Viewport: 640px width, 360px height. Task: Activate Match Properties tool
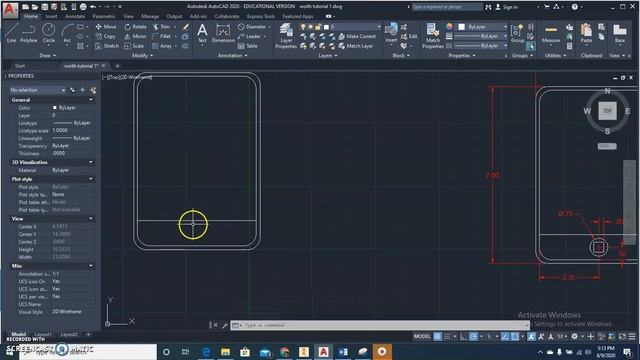(433, 36)
